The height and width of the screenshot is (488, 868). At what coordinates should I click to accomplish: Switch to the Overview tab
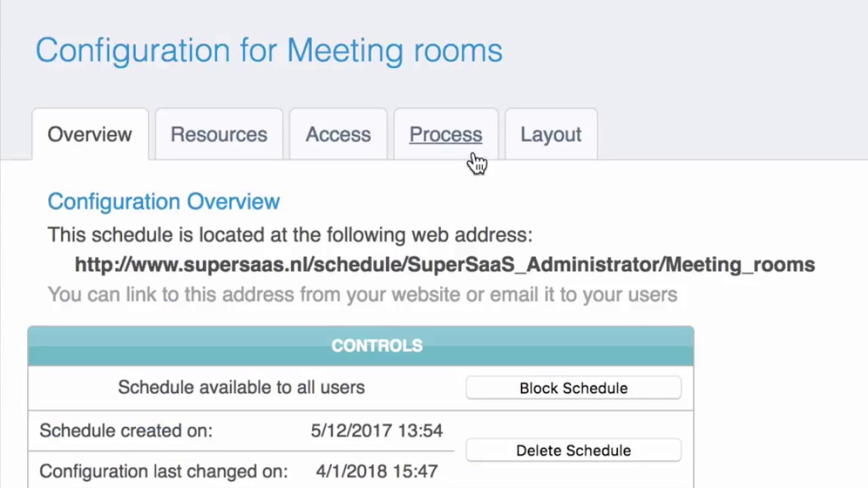click(90, 134)
